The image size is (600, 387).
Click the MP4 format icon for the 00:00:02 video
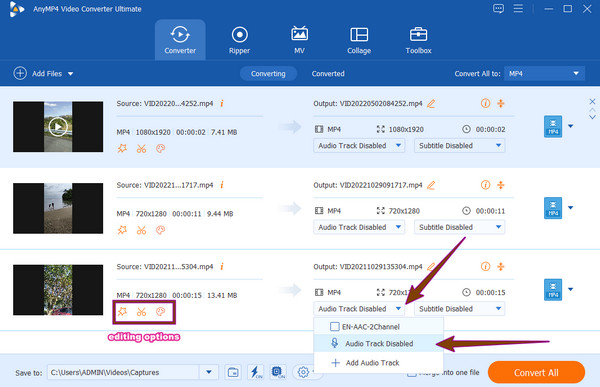pyautogui.click(x=553, y=126)
